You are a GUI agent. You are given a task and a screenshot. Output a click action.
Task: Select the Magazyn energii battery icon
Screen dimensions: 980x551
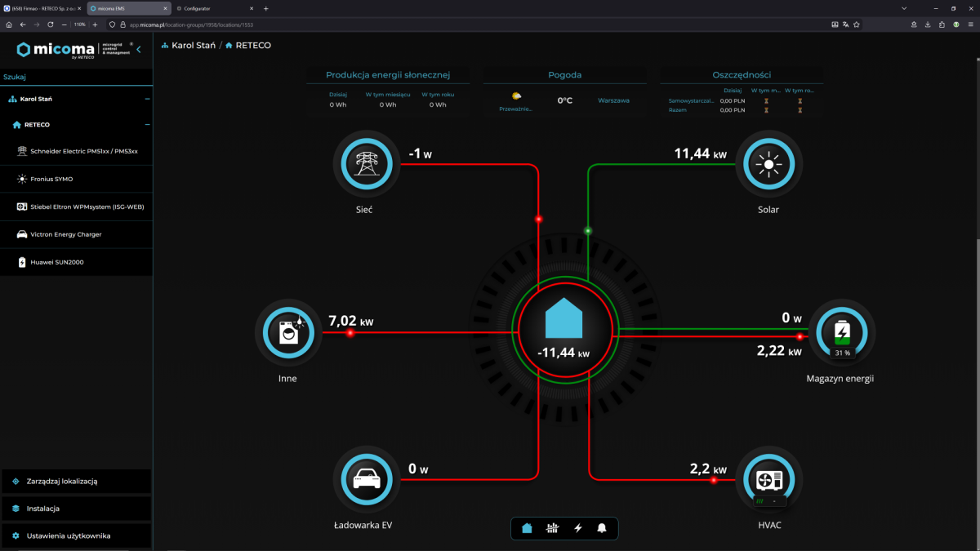[x=841, y=332]
